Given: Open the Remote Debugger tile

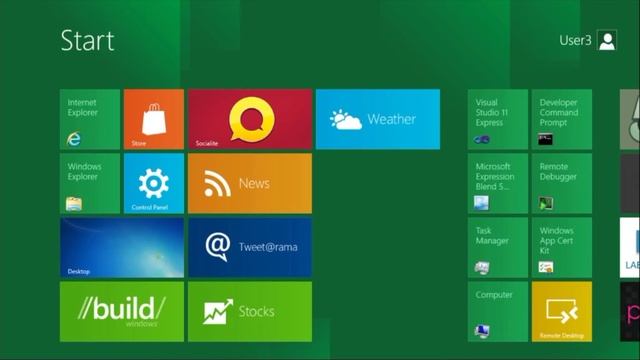Looking at the screenshot, I should click(562, 183).
